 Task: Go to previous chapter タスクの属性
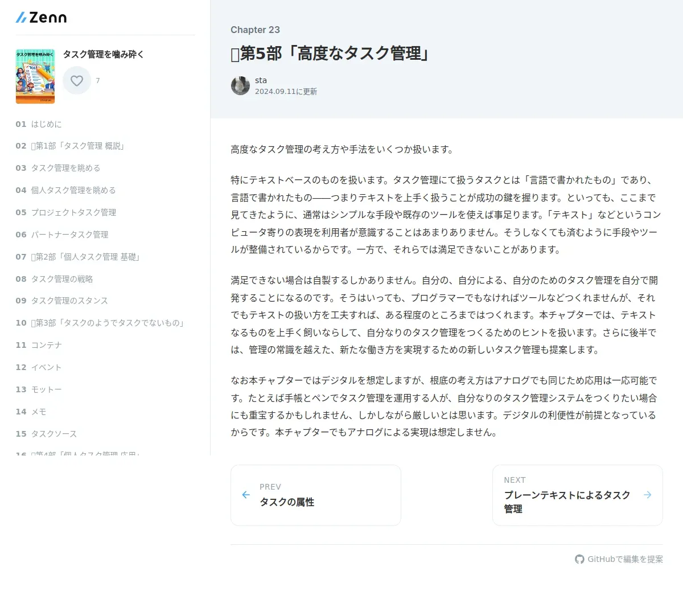point(316,495)
